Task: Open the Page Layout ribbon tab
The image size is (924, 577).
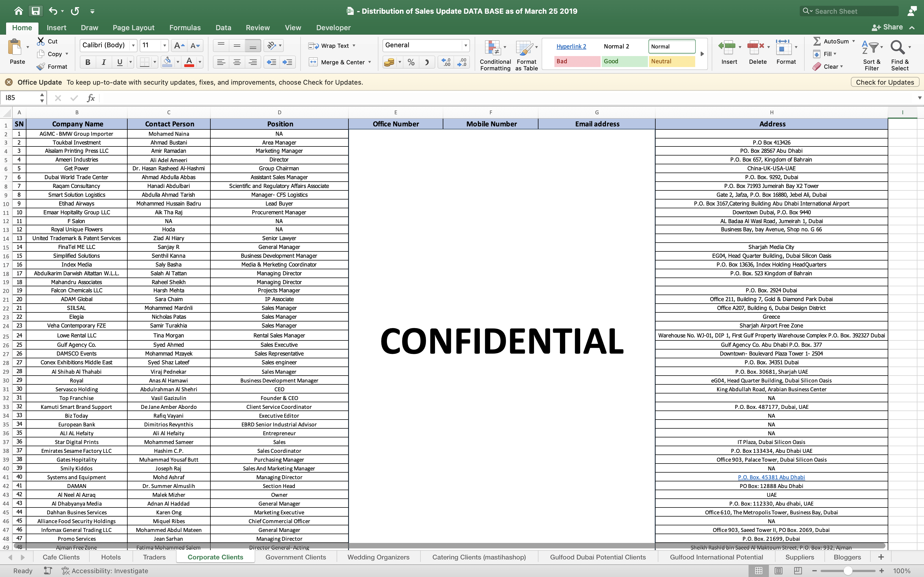Action: point(133,27)
